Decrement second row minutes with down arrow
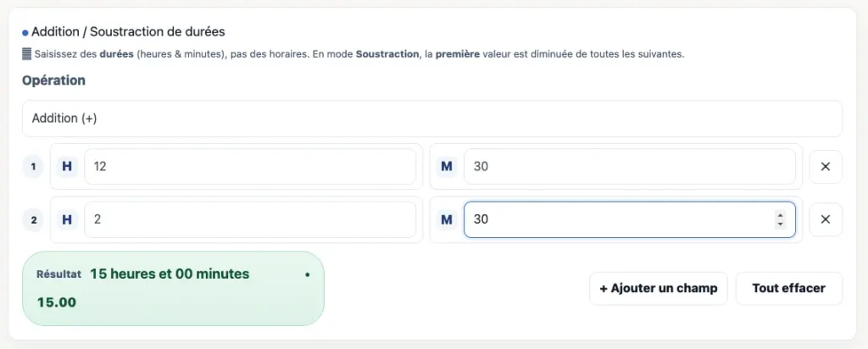 [x=780, y=224]
